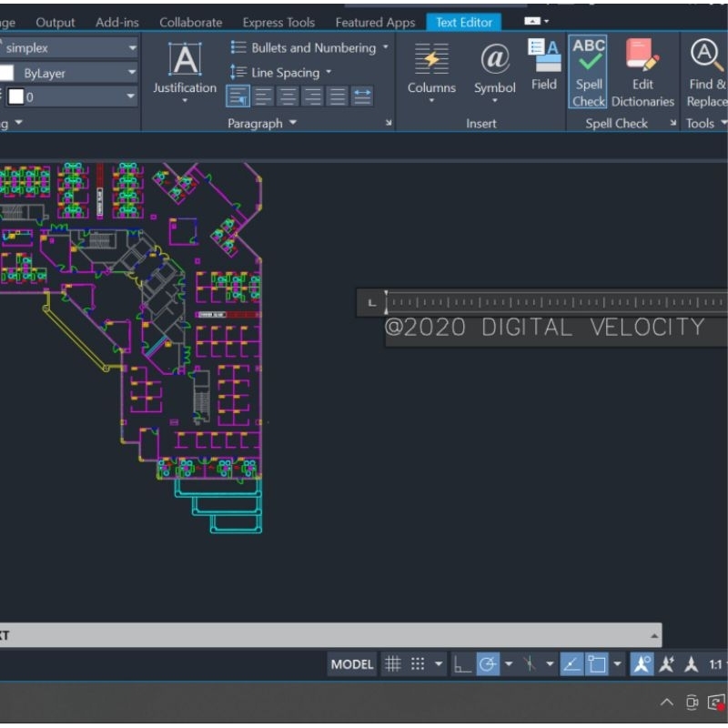The image size is (728, 728).
Task: Open the ByLayer color dropdown
Action: 132,73
